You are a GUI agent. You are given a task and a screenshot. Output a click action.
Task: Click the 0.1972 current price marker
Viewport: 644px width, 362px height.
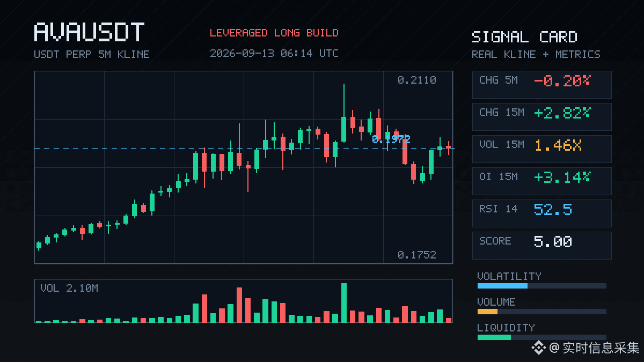point(391,139)
